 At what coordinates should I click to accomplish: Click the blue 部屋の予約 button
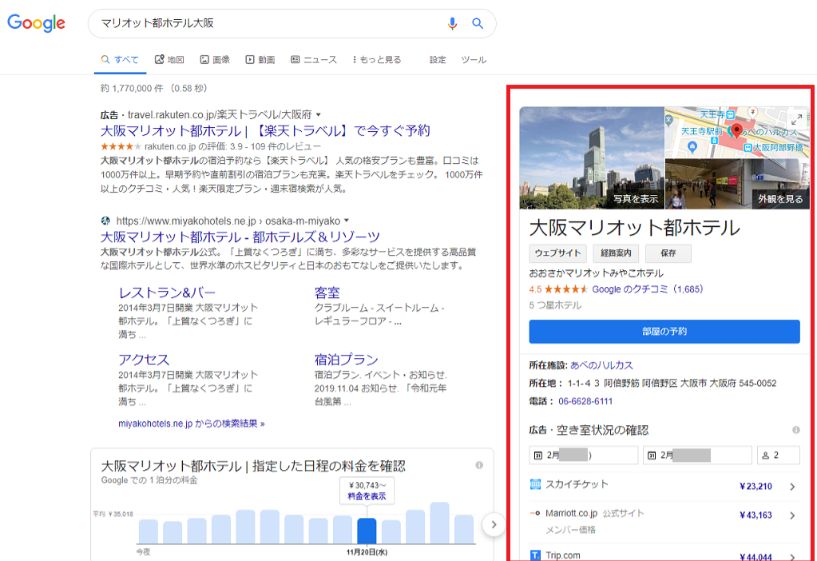[x=664, y=332]
